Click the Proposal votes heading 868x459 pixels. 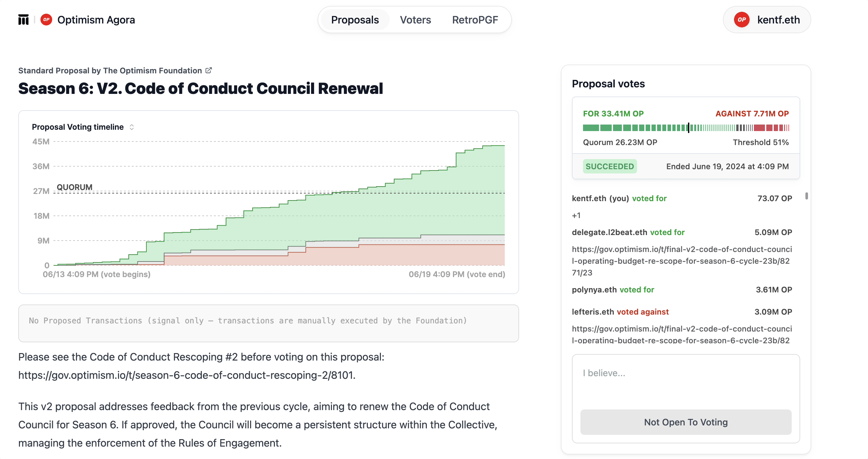coord(608,83)
